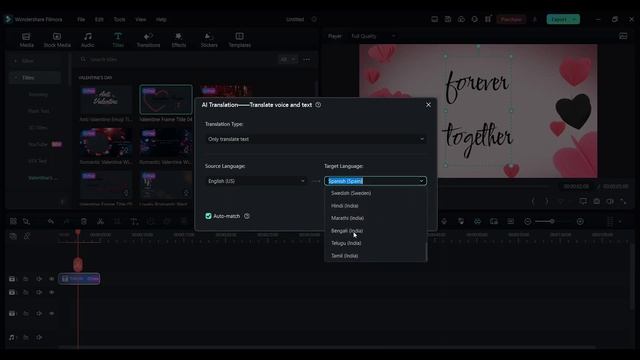Click the Purchase button
Screen dimensions: 640x360
click(511, 19)
